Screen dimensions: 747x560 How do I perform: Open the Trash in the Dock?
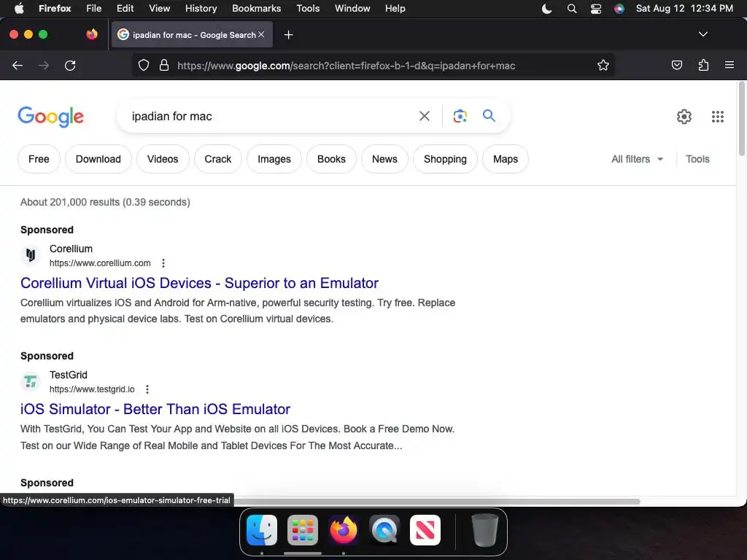click(x=484, y=529)
